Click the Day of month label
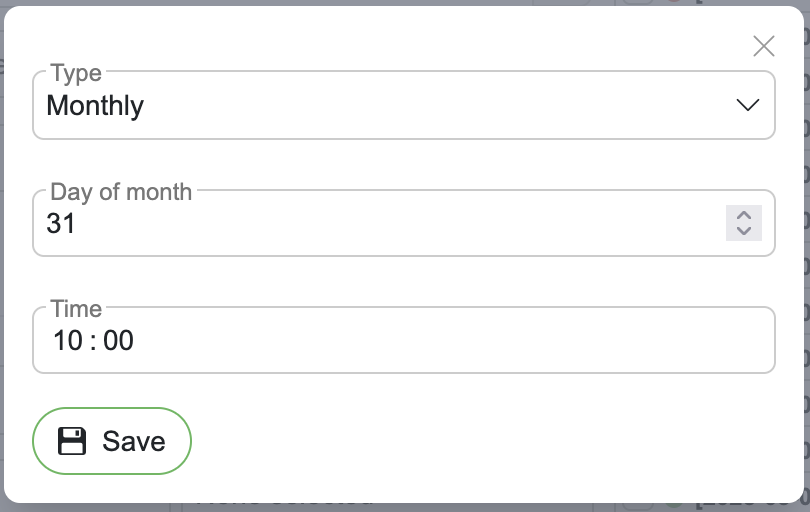This screenshot has width=810, height=512. (121, 192)
